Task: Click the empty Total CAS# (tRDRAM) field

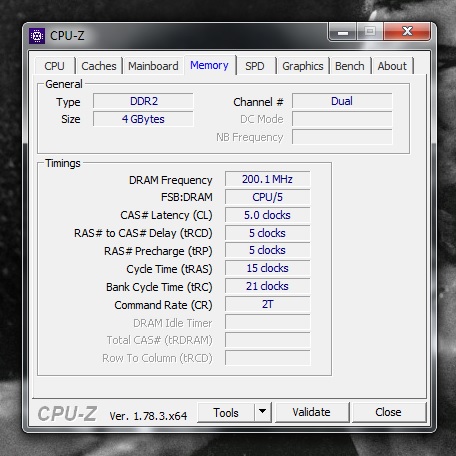Action: tap(267, 340)
